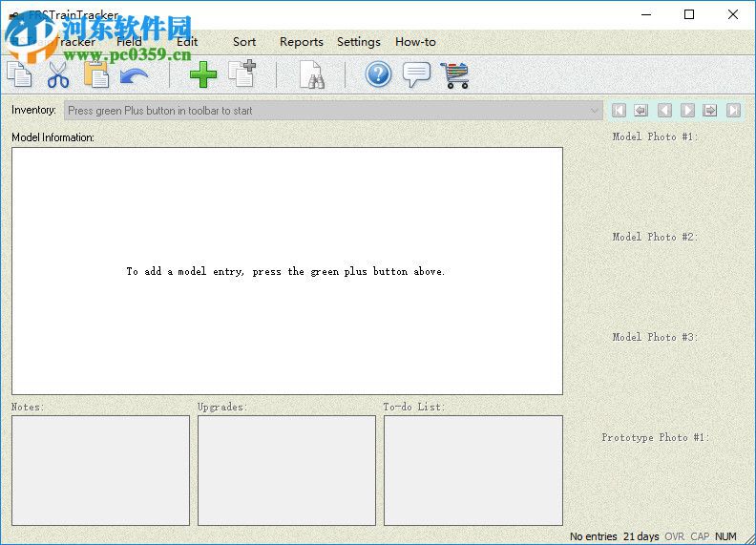Click the Model Information label
The width and height of the screenshot is (756, 545).
(53, 137)
